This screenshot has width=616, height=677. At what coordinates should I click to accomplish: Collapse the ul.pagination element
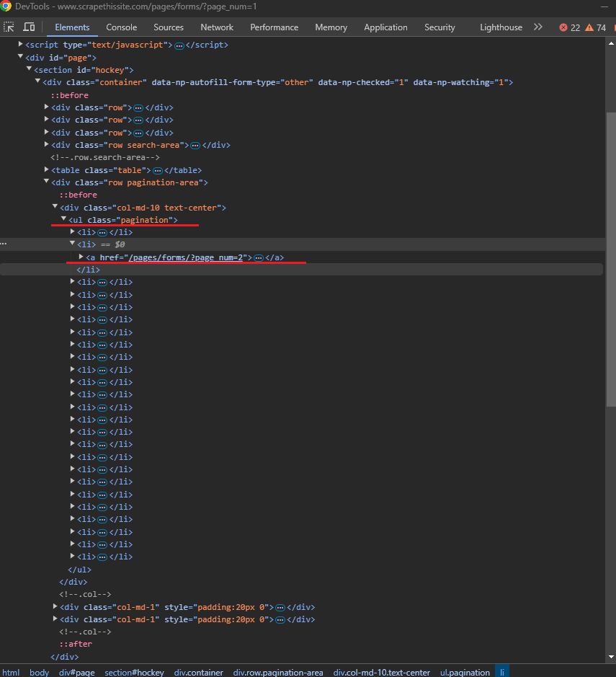pos(64,219)
